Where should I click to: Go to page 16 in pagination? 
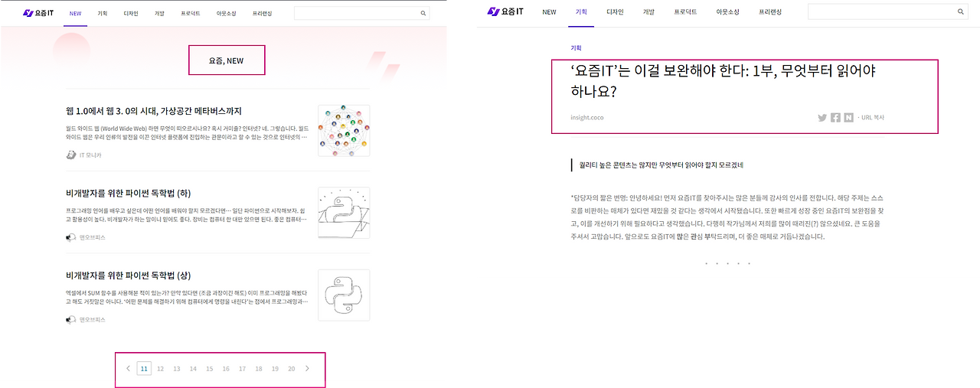(226, 369)
